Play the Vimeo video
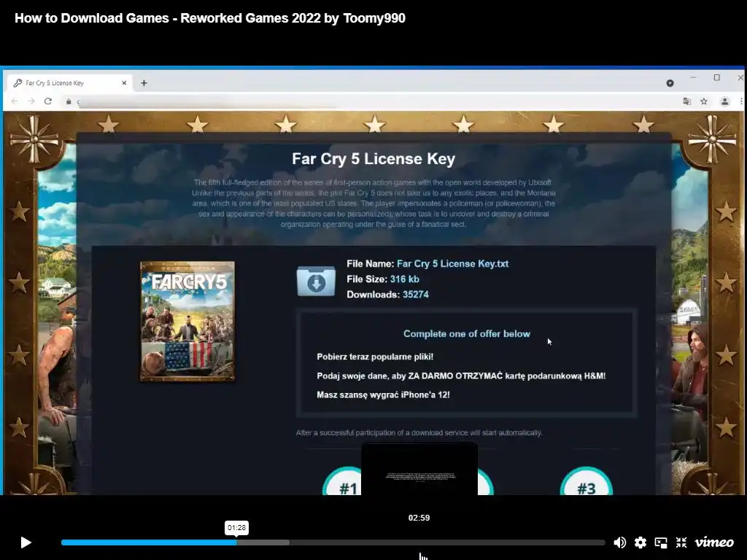 [x=26, y=542]
